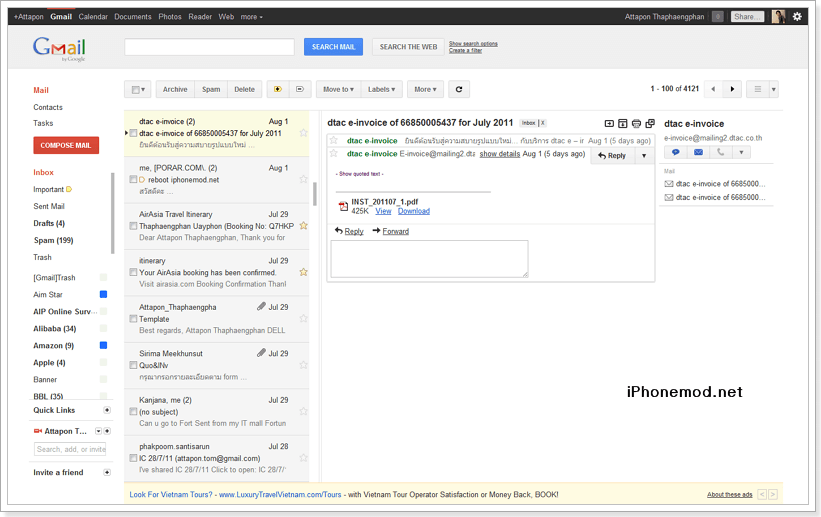Click the profile photo thumbnail
821x517 pixels.
click(779, 16)
